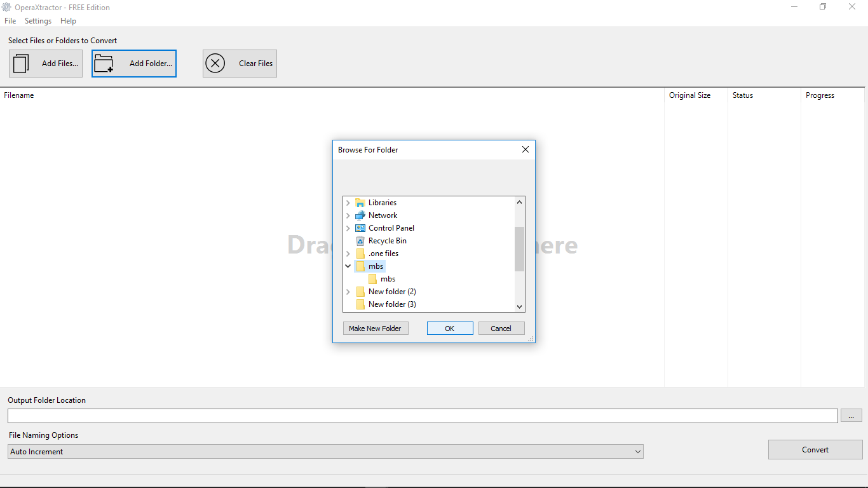Screen dimensions: 868x488
Task: Click the Original Size column header
Action: [x=696, y=95]
